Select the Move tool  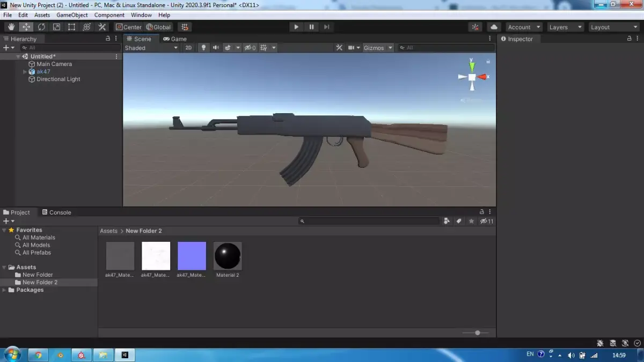tap(26, 27)
